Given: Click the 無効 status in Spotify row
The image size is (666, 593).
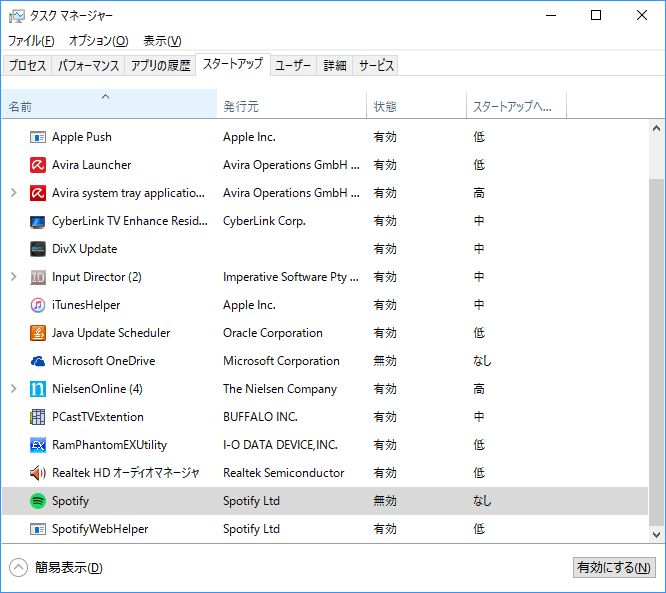Looking at the screenshot, I should point(385,502).
